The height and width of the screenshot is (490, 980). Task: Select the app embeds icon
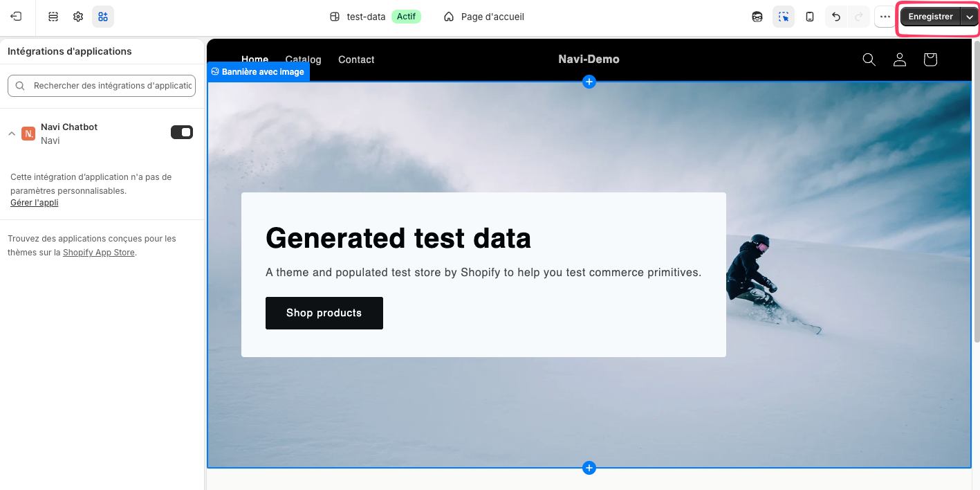click(x=103, y=17)
